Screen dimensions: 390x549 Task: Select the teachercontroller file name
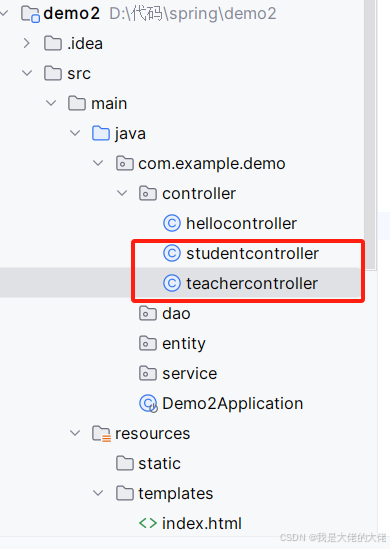[x=252, y=283]
